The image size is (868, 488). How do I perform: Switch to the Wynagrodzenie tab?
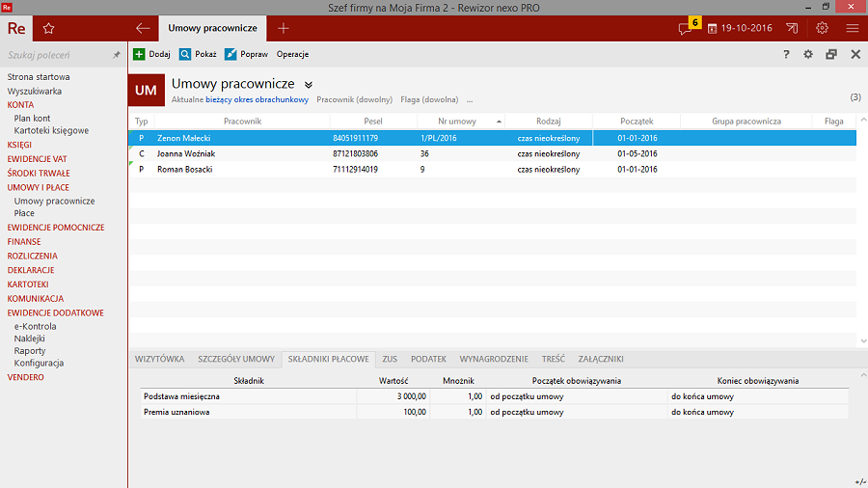pos(495,359)
